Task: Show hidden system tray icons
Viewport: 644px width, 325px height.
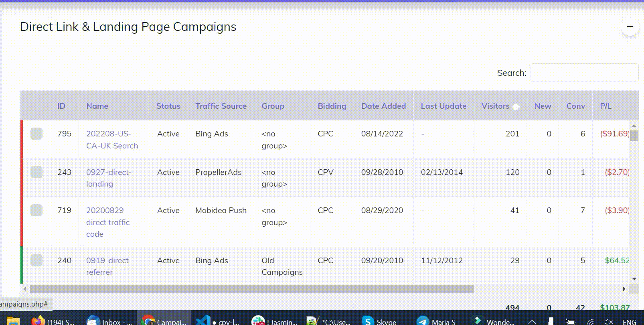Action: pyautogui.click(x=532, y=321)
